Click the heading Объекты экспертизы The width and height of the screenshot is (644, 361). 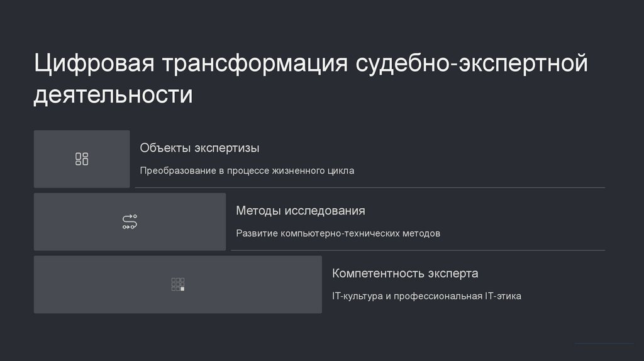coord(199,148)
